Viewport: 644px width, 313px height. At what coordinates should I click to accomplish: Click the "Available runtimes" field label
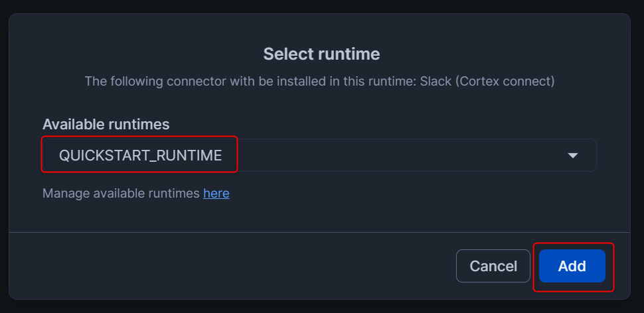tap(106, 124)
